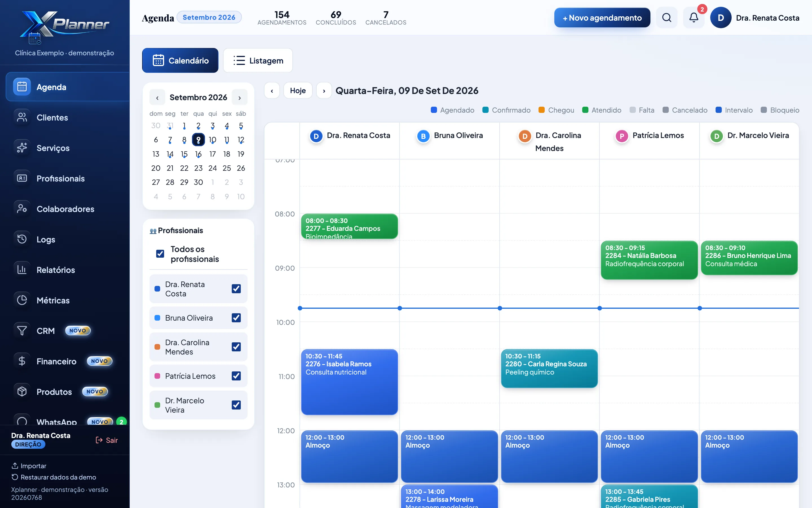Viewport: 812px width, 508px height.
Task: Click Dra. Carolina Mendes column avatar
Action: [x=525, y=136]
